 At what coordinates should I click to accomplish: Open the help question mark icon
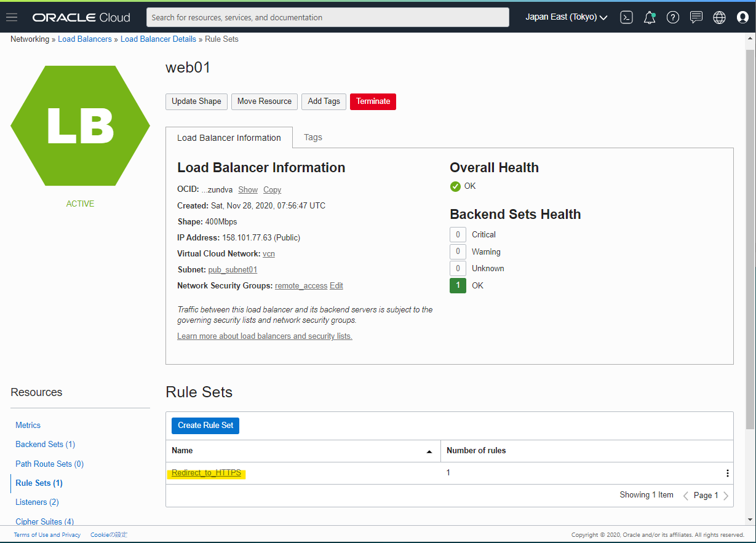pyautogui.click(x=673, y=17)
